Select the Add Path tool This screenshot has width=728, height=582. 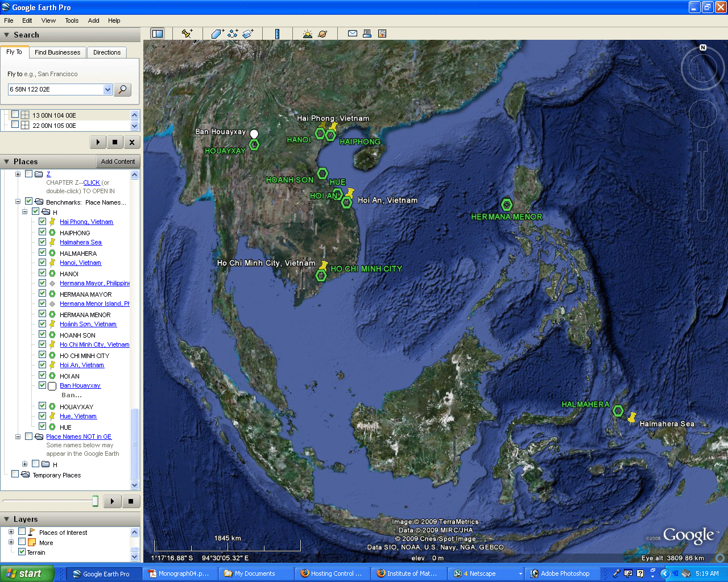point(233,34)
